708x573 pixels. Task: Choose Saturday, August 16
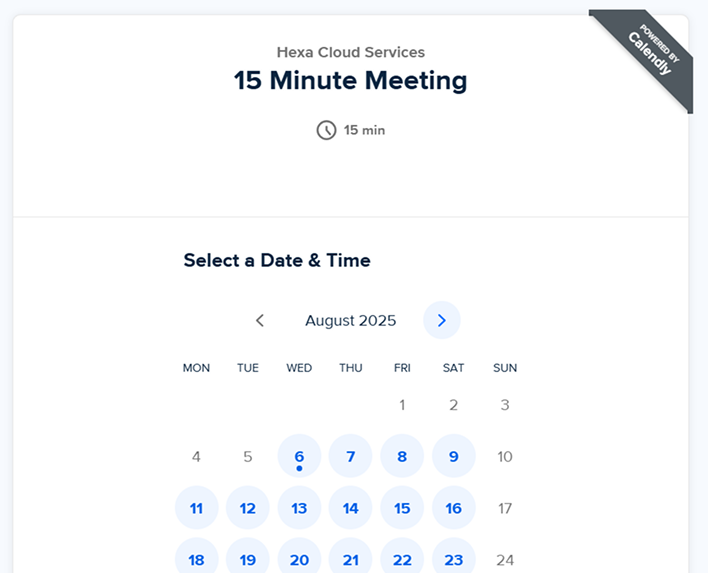(453, 508)
